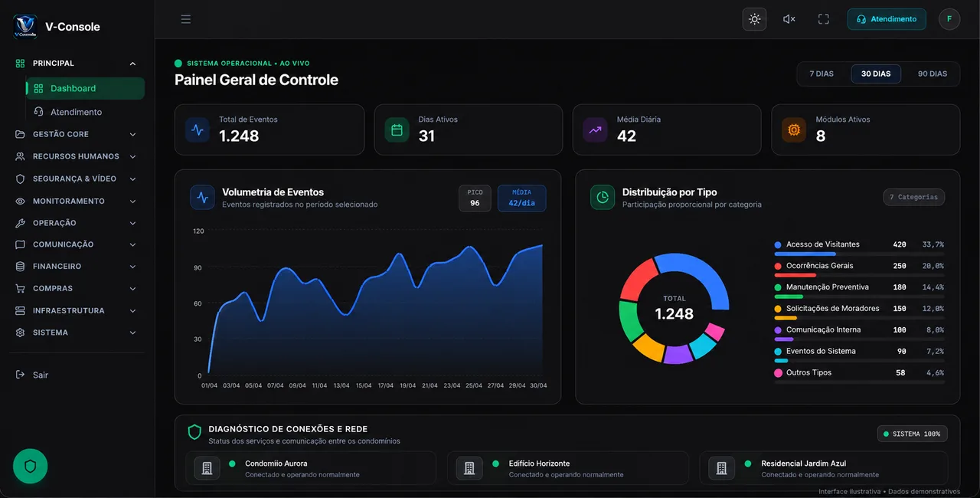Toggle the hamburger sidebar menu

(x=186, y=19)
